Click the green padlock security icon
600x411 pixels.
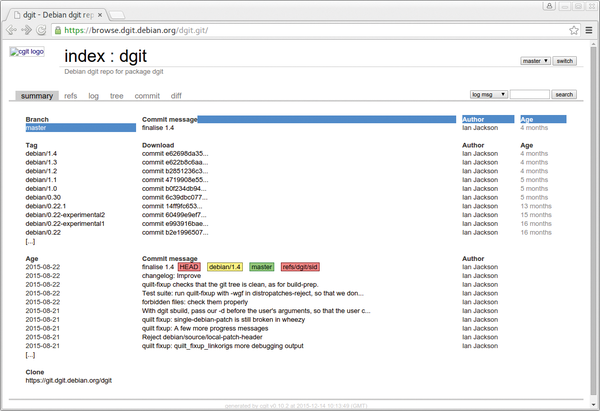58,30
